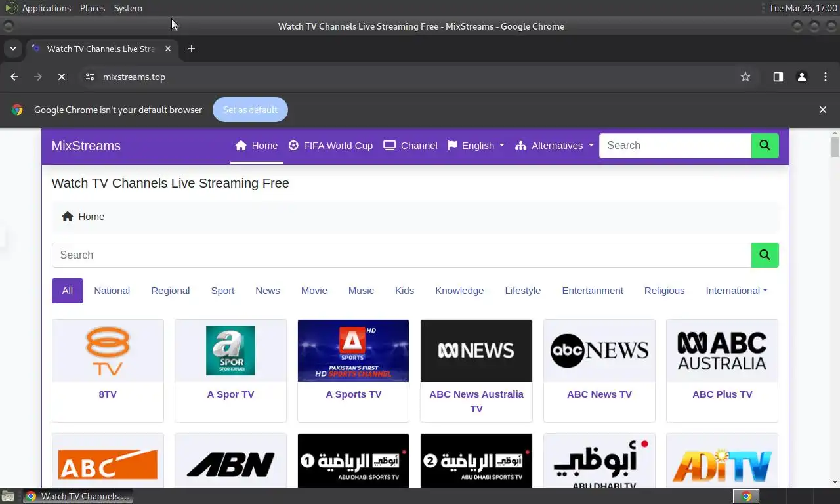Click Set as default button
The width and height of the screenshot is (840, 504).
[250, 110]
